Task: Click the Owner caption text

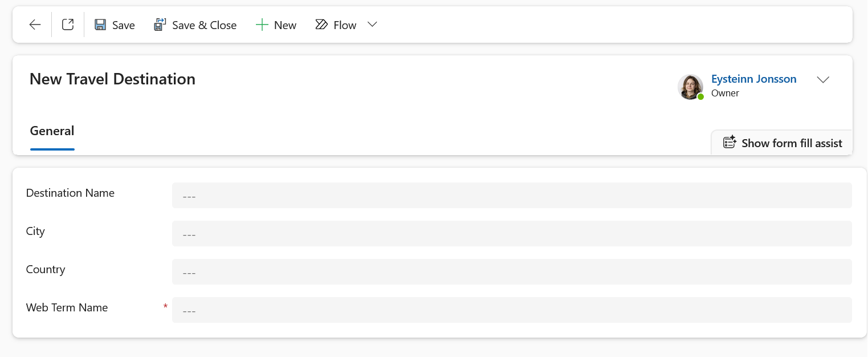Action: click(x=725, y=93)
